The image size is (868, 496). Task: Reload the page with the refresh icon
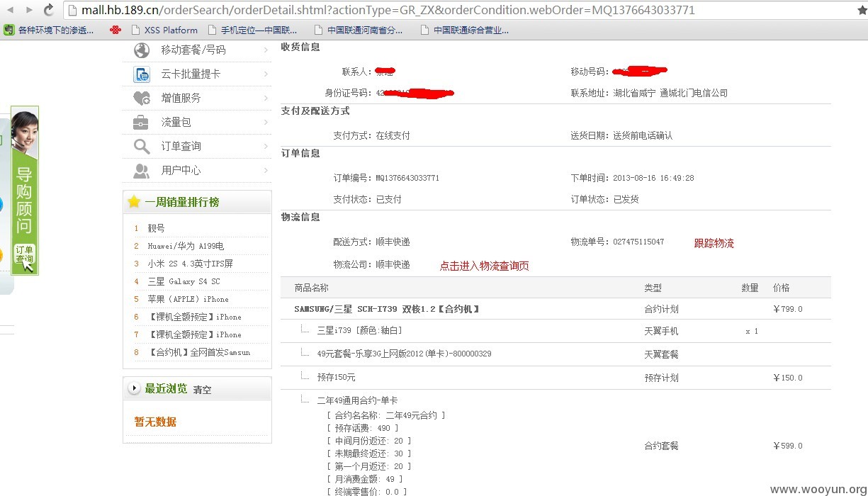coord(49,10)
